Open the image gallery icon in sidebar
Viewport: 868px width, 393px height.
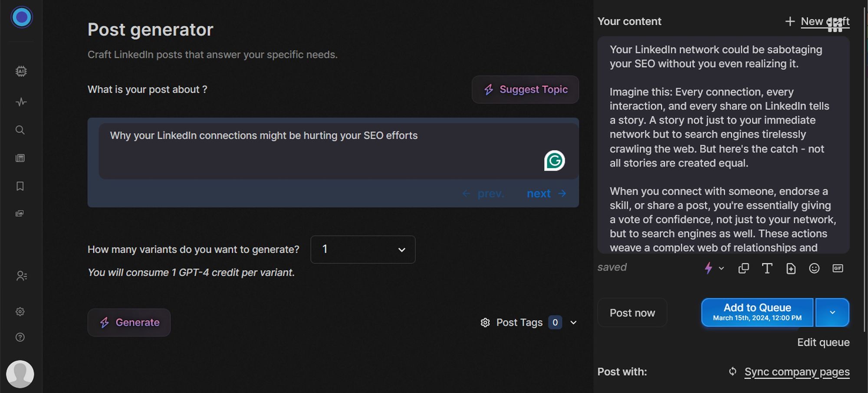(20, 213)
